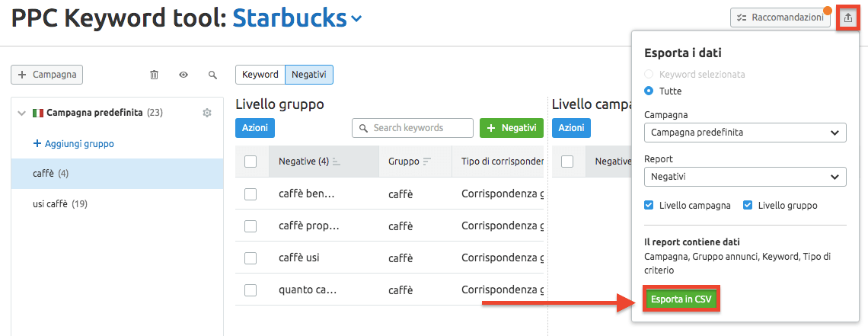
Task: Open the Report dropdown showing Negativi
Action: (x=745, y=177)
